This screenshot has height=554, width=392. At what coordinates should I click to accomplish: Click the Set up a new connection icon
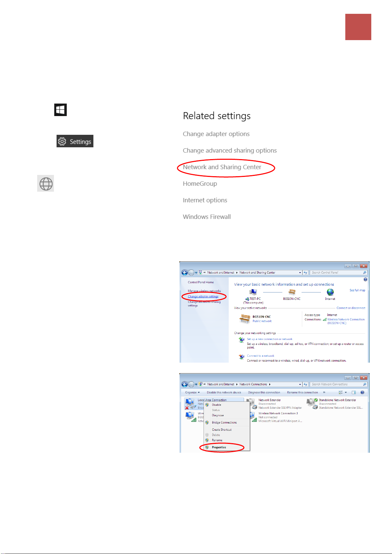pos(242,340)
